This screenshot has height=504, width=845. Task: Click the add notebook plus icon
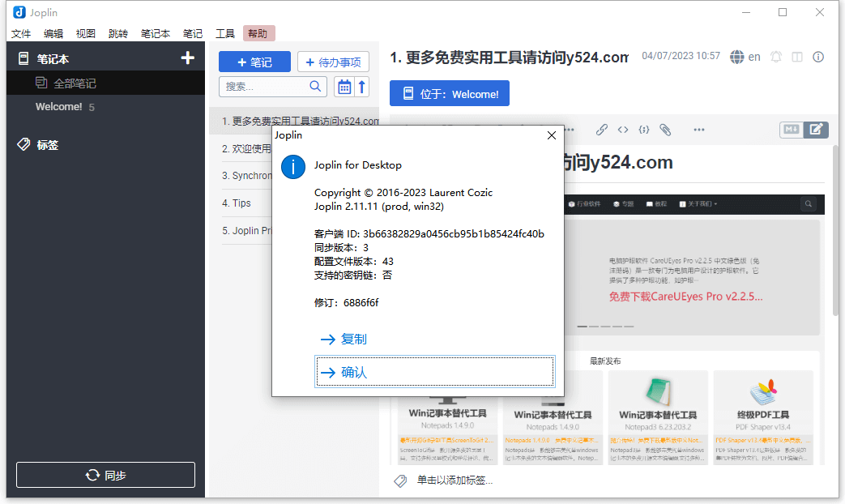click(x=187, y=58)
